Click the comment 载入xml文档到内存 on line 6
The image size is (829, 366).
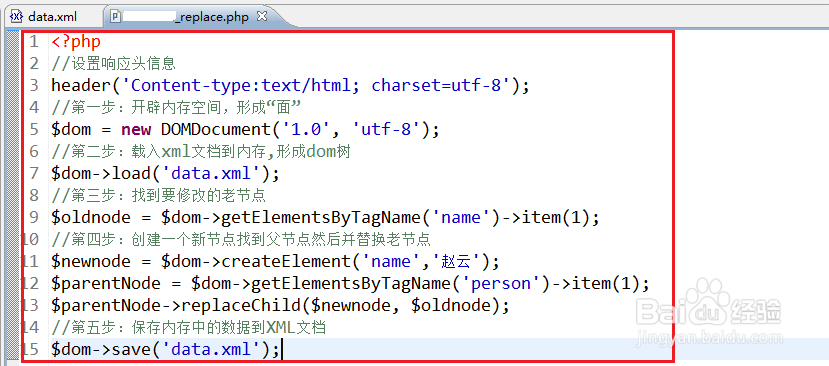pos(201,152)
